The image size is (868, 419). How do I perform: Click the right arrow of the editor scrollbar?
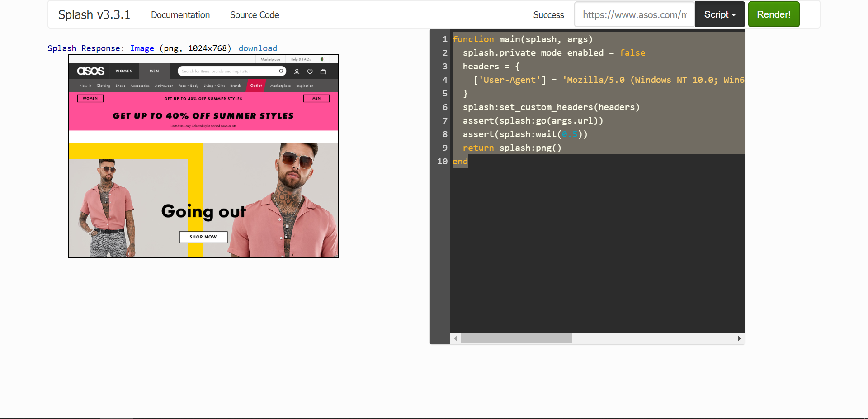tap(739, 338)
